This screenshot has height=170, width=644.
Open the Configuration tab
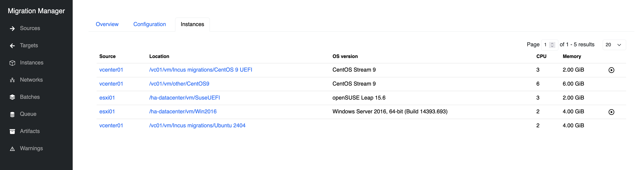(x=150, y=24)
